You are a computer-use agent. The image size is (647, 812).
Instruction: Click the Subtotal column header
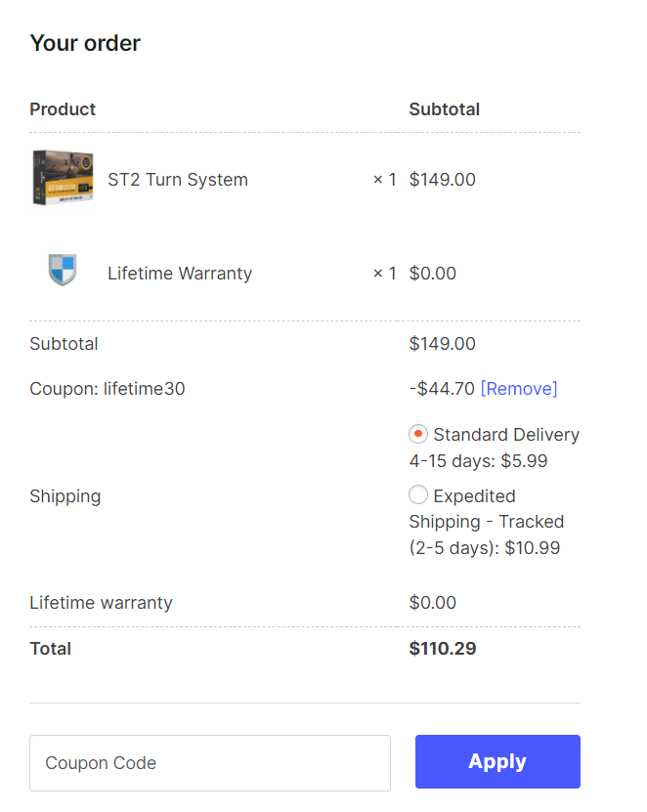click(x=445, y=109)
